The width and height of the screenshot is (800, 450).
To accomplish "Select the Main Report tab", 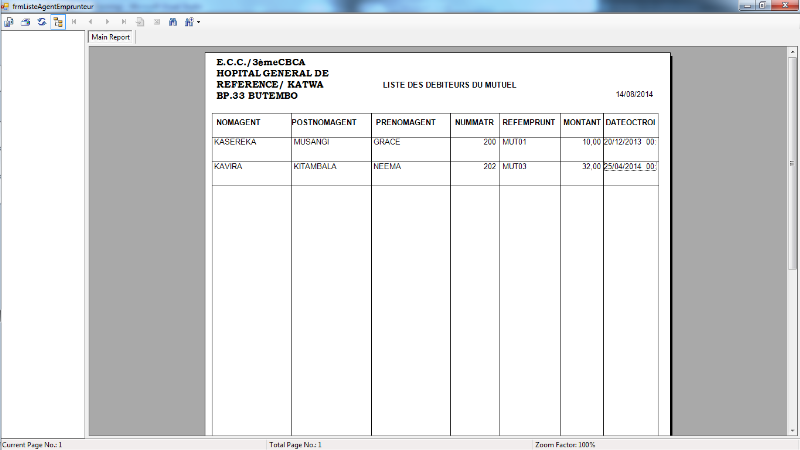I will click(111, 37).
